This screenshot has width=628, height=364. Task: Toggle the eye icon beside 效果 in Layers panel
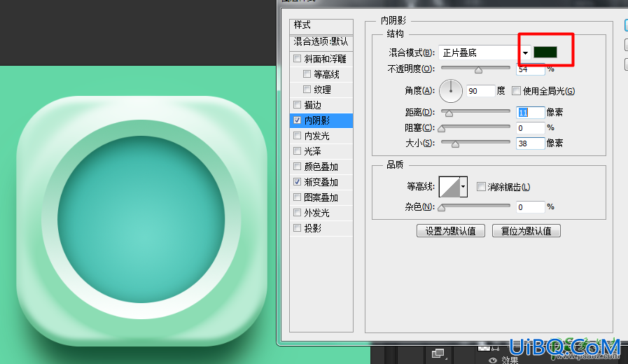click(x=493, y=360)
